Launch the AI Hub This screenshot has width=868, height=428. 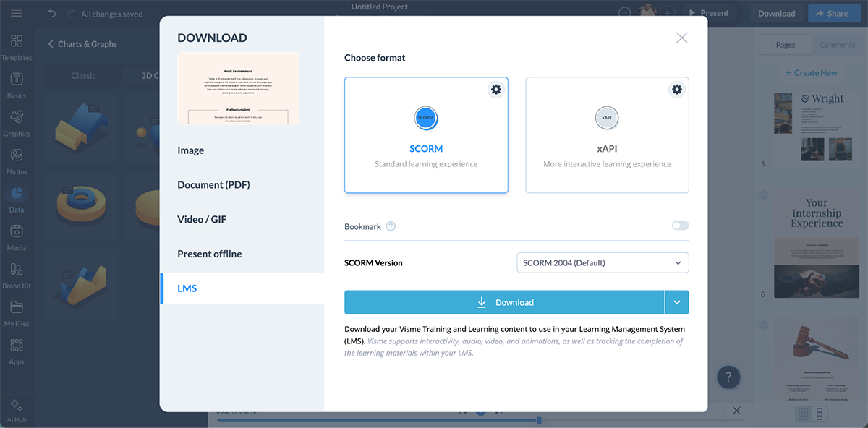tap(17, 406)
